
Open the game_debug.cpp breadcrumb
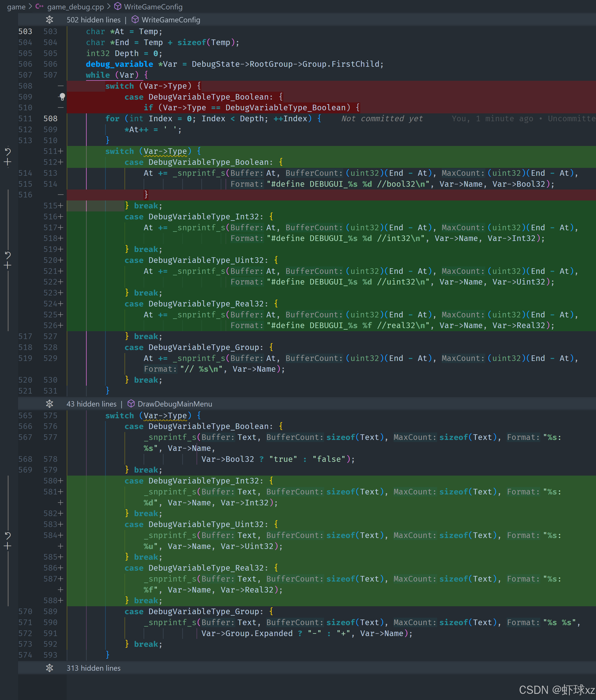pos(75,7)
